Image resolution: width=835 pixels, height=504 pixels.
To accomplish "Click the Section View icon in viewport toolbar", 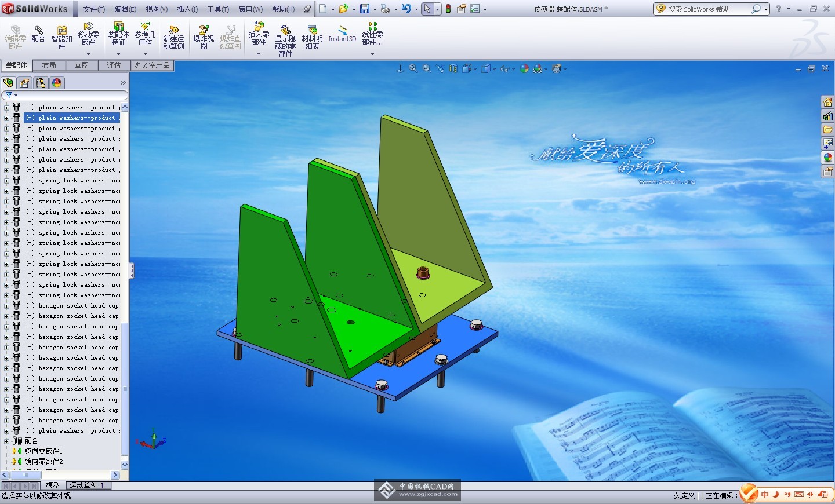I will tap(453, 68).
